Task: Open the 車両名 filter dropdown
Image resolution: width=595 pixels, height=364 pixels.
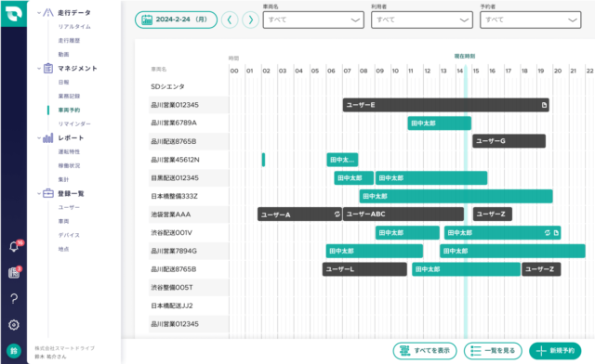Action: tap(313, 19)
